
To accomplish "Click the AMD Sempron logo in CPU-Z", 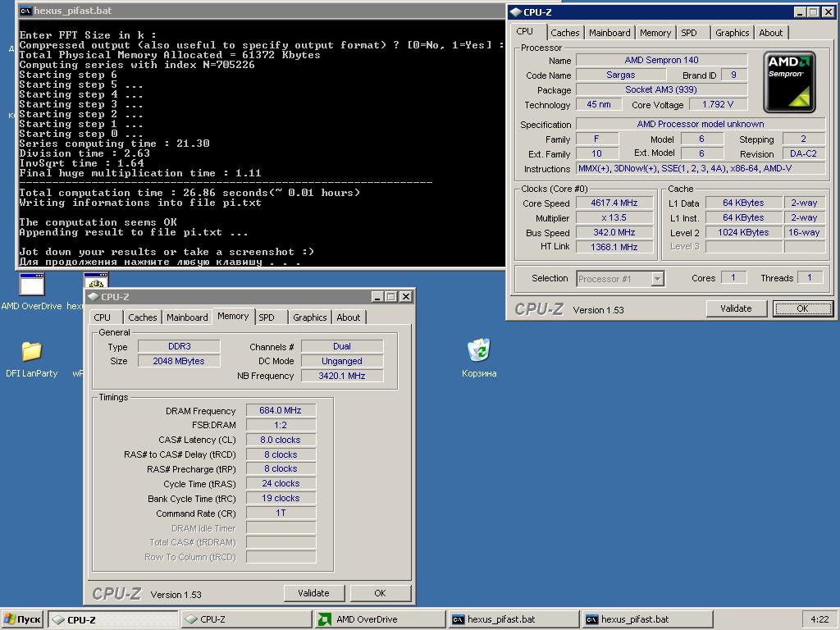I will [789, 81].
